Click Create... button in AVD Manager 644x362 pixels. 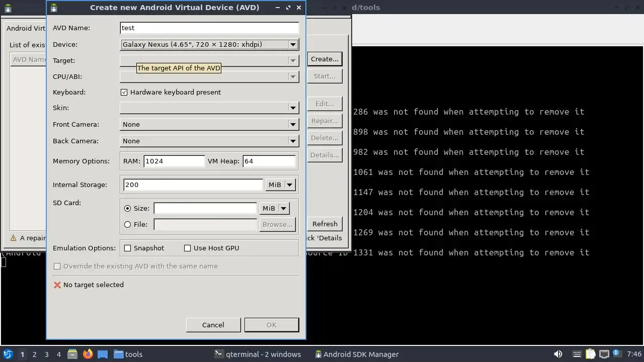[325, 59]
